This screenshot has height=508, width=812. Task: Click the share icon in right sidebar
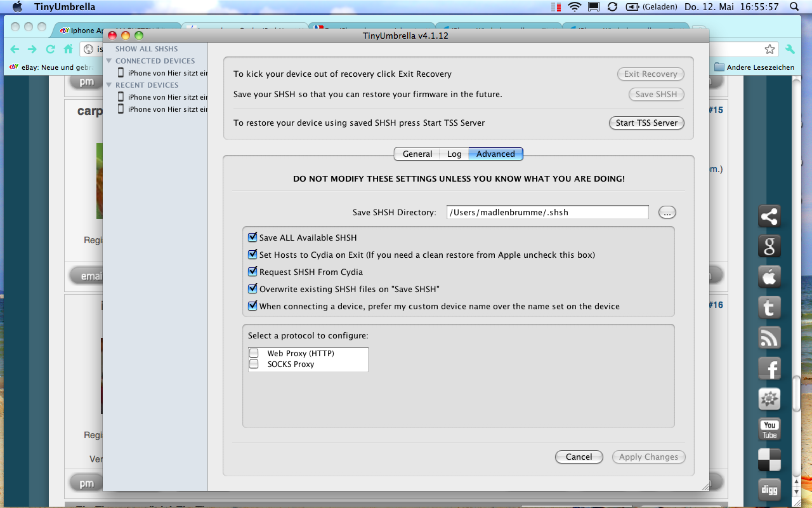(769, 217)
